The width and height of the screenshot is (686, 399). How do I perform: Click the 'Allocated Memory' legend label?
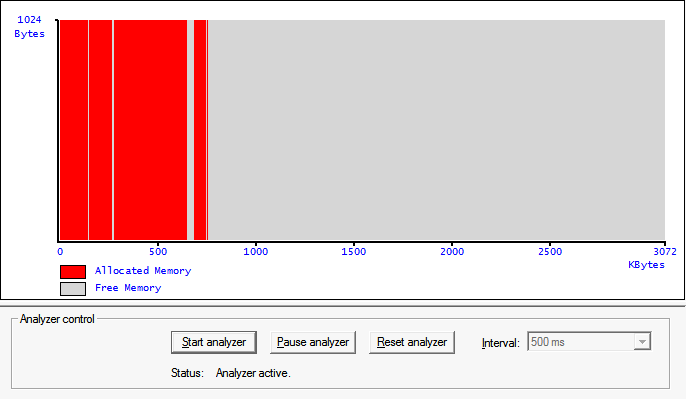pos(143,271)
